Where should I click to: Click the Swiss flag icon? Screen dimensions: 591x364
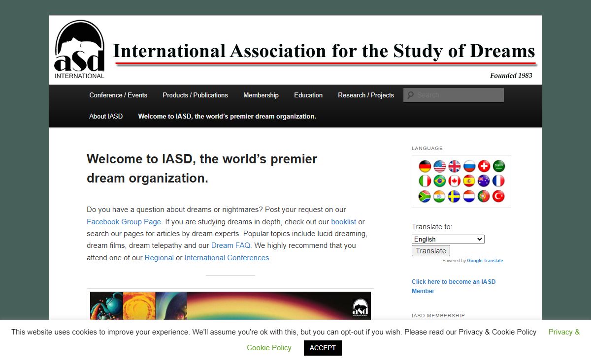coord(484,166)
